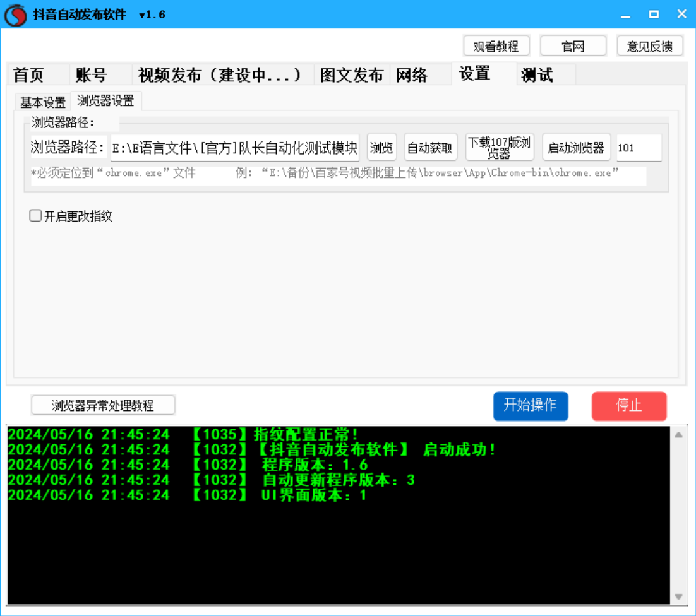Close the 抖音自动发布软件 window

click(682, 14)
